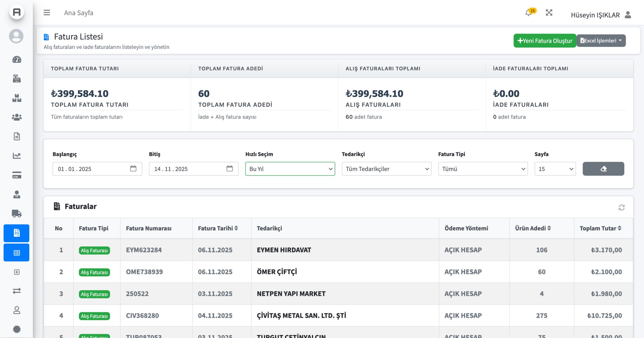644x338 pixels.
Task: Open the Fatura Tipi dropdown
Action: tap(483, 169)
